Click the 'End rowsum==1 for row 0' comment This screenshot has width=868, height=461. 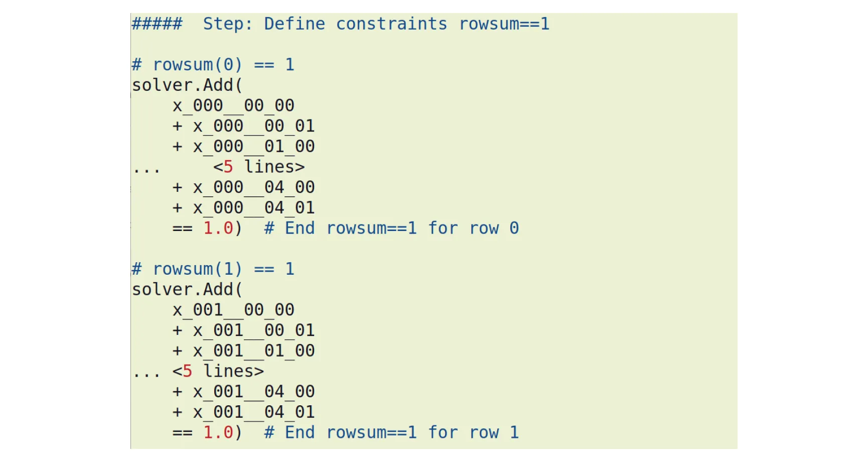point(391,228)
